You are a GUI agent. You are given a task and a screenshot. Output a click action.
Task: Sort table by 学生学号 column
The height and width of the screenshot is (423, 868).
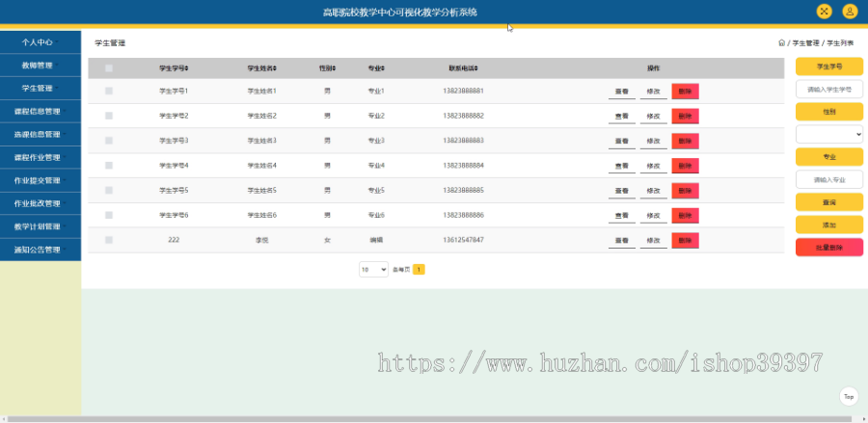click(x=174, y=68)
